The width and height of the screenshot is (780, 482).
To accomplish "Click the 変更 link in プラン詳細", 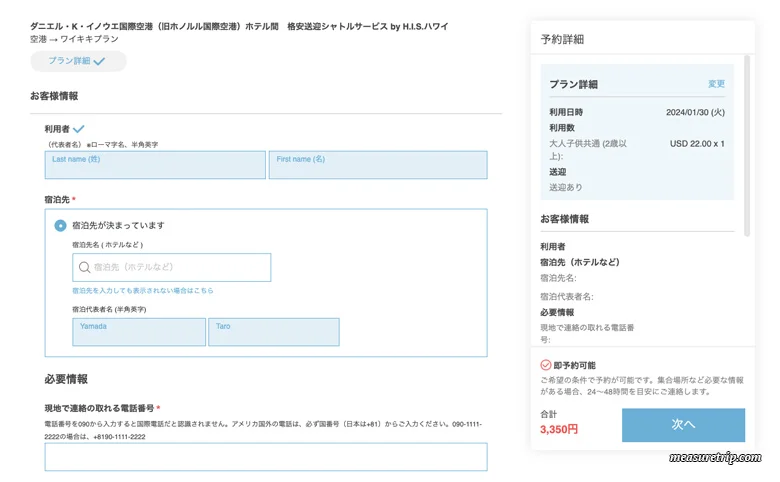I will (x=716, y=84).
